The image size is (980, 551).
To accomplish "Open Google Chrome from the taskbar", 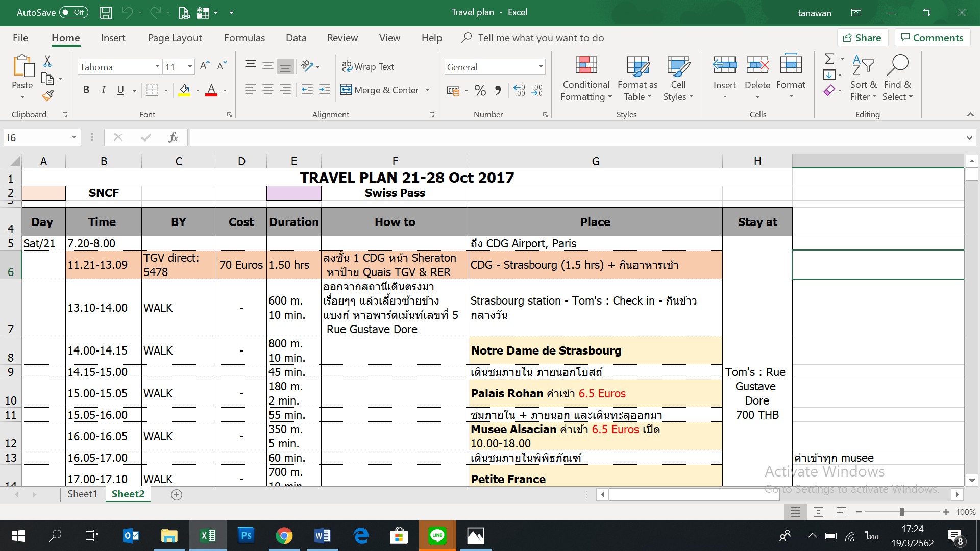I will 284,536.
